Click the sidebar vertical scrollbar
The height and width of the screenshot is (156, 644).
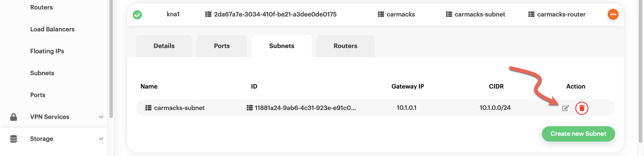tap(111, 61)
